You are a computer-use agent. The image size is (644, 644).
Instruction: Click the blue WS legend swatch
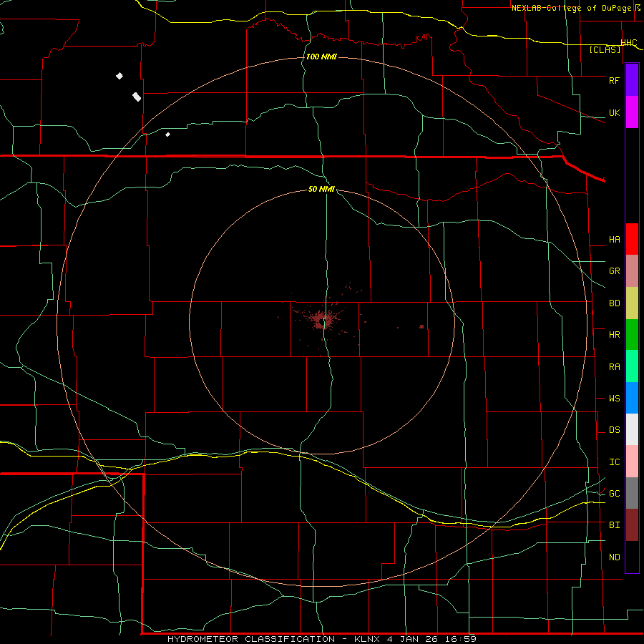[632, 398]
